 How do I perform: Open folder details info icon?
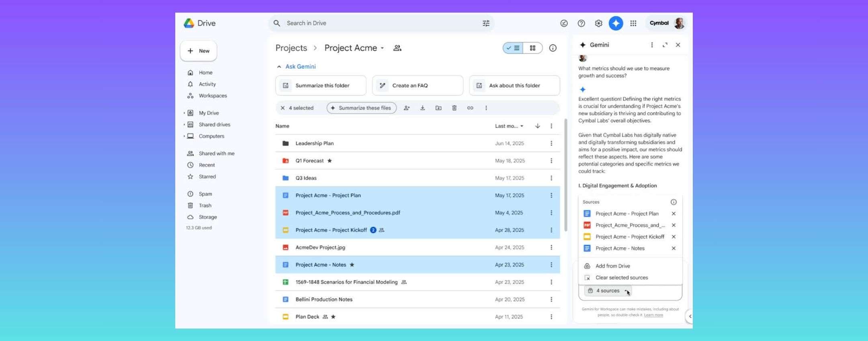coord(553,48)
